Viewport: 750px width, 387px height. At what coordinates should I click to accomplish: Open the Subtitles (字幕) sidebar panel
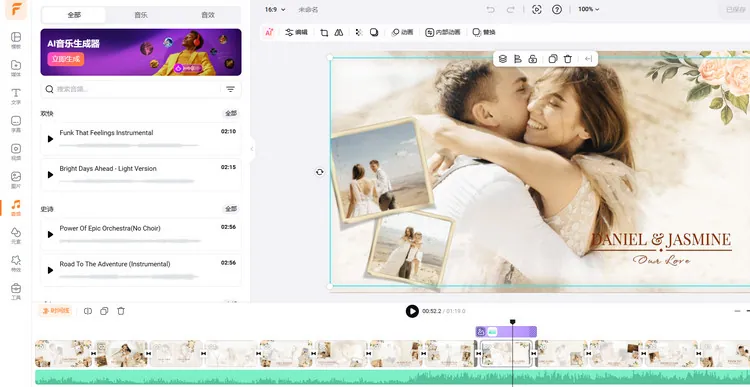16,124
